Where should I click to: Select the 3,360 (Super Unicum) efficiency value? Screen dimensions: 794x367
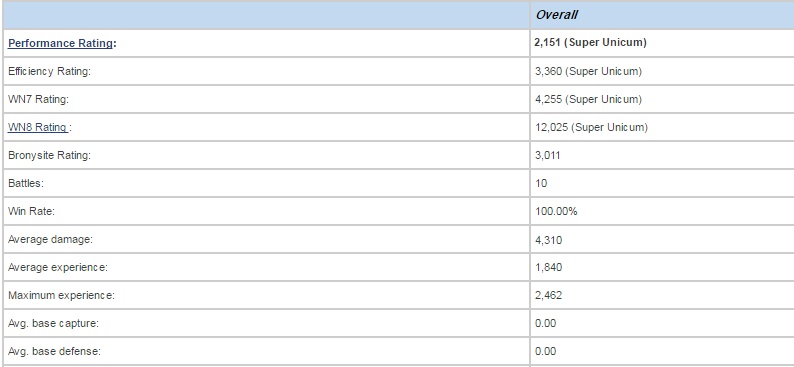(x=588, y=71)
